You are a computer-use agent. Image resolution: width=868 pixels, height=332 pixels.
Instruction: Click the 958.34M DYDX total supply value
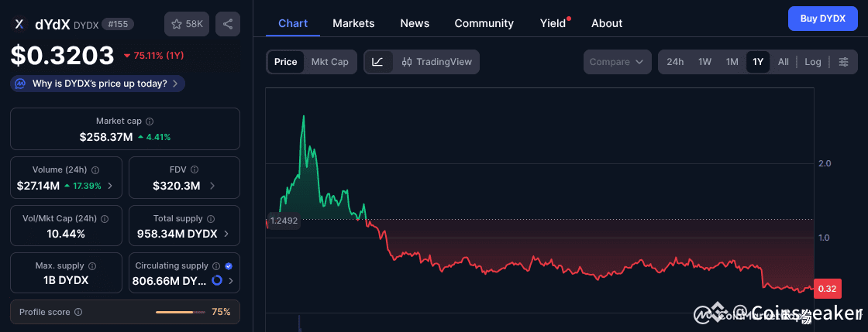(177, 234)
